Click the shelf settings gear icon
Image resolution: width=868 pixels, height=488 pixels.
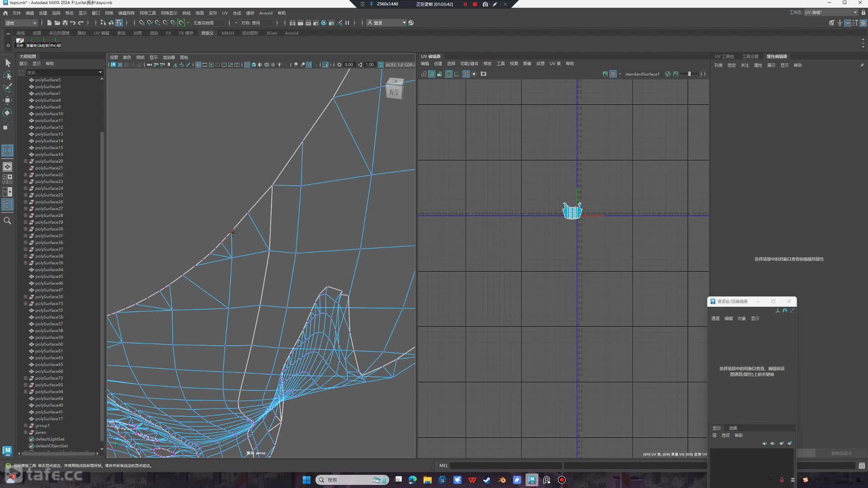8,45
